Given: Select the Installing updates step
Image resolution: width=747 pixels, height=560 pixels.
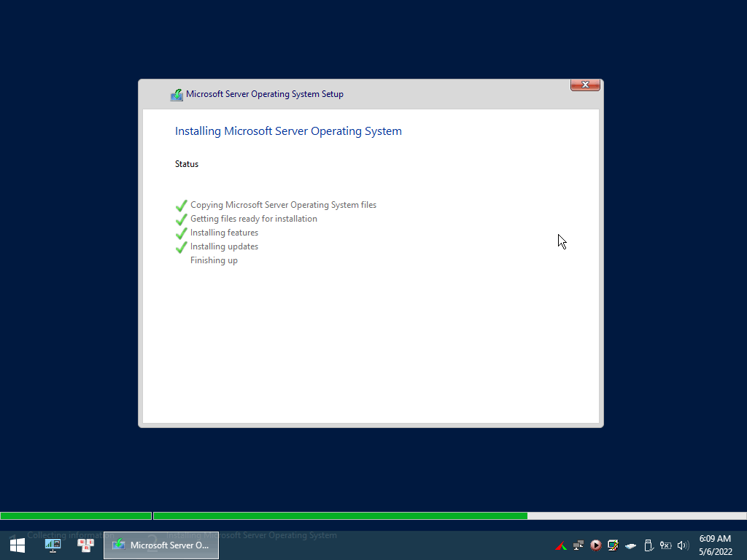Looking at the screenshot, I should click(x=225, y=246).
